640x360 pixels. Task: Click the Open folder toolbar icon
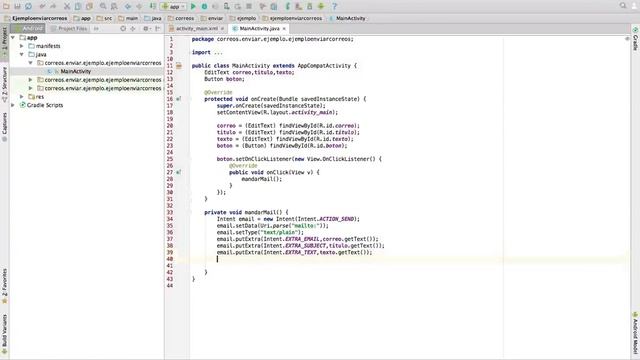pyautogui.click(x=6, y=6)
